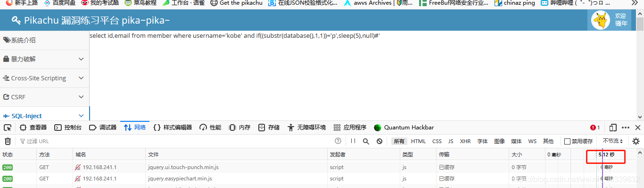Filter requests by XHR
644x188 pixels.
click(x=465, y=141)
